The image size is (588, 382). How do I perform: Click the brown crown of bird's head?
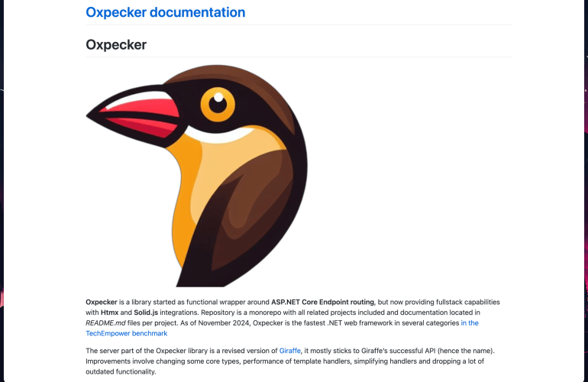pyautogui.click(x=232, y=77)
